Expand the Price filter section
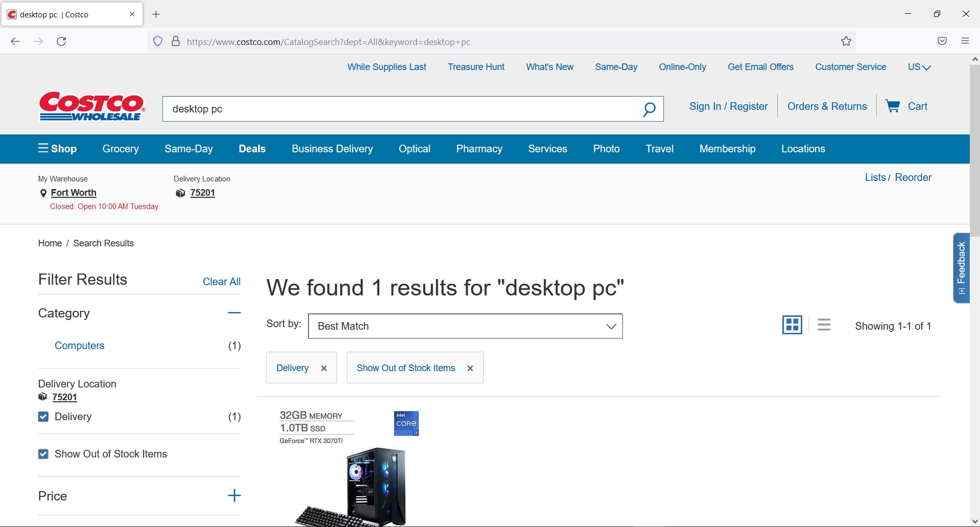 (234, 495)
